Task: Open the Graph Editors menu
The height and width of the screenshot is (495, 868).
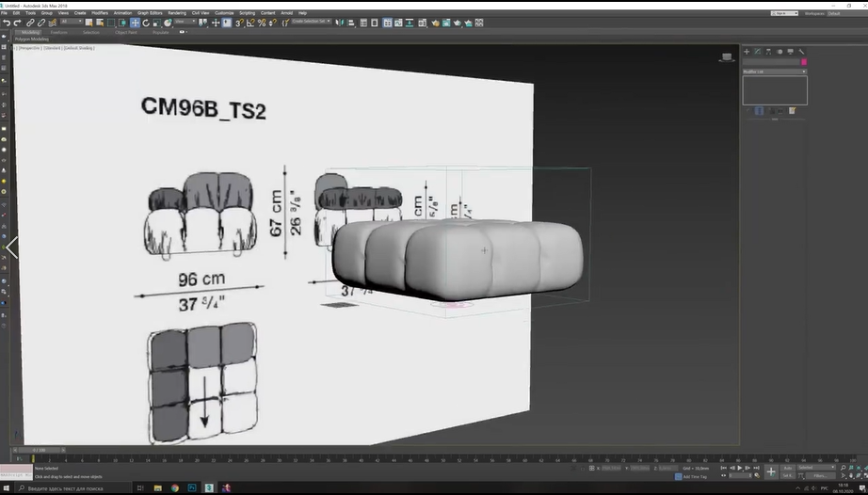Action: (150, 13)
